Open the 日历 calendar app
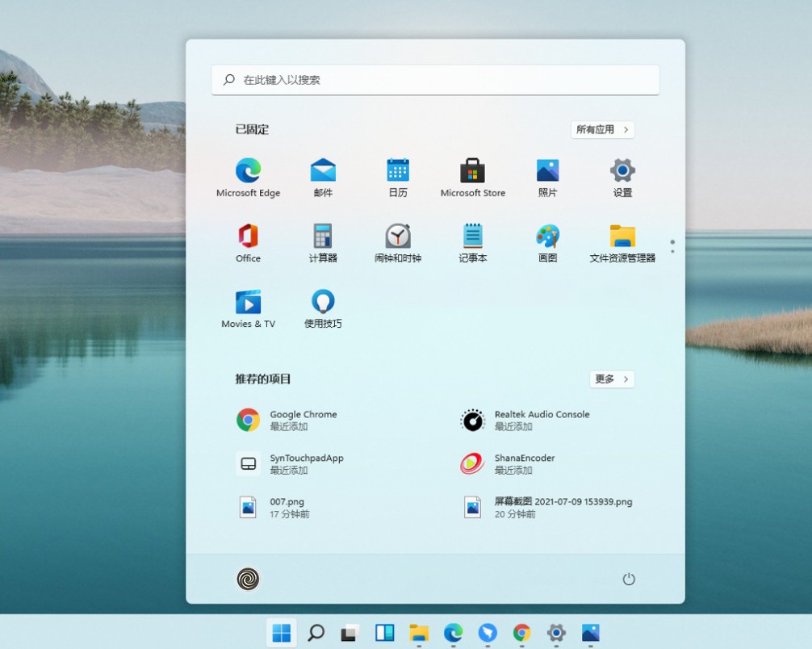Screen dimensions: 812x649 coord(398,178)
